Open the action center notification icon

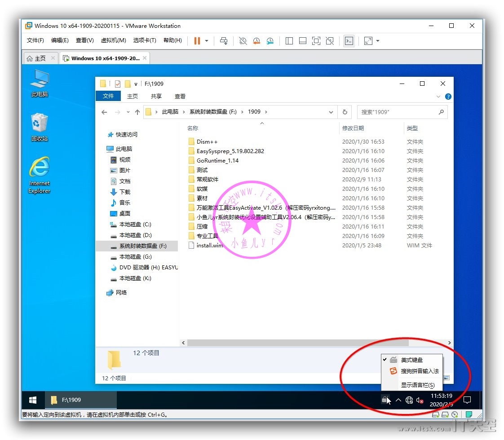coord(467,400)
